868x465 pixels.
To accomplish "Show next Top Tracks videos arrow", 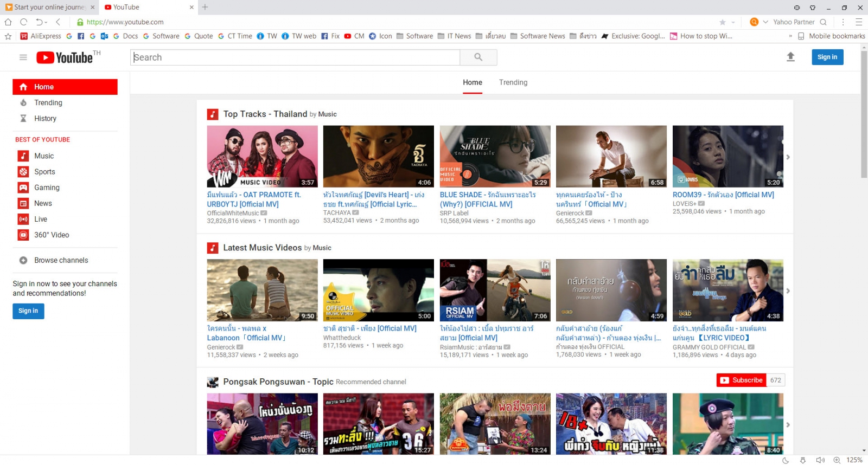I will [788, 157].
